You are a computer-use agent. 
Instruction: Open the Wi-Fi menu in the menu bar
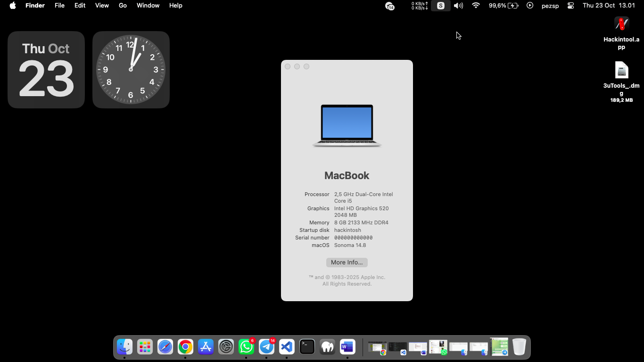pos(476,6)
